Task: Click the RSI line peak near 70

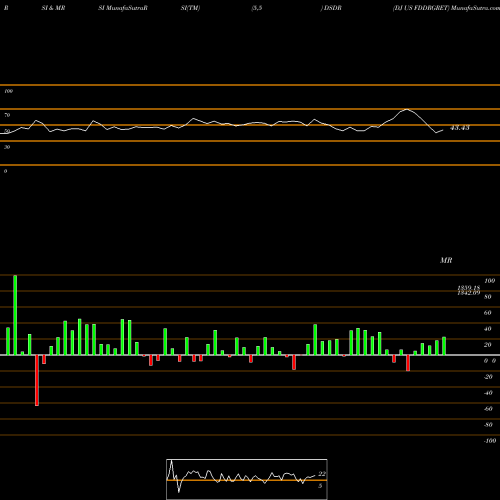Action: [406, 110]
